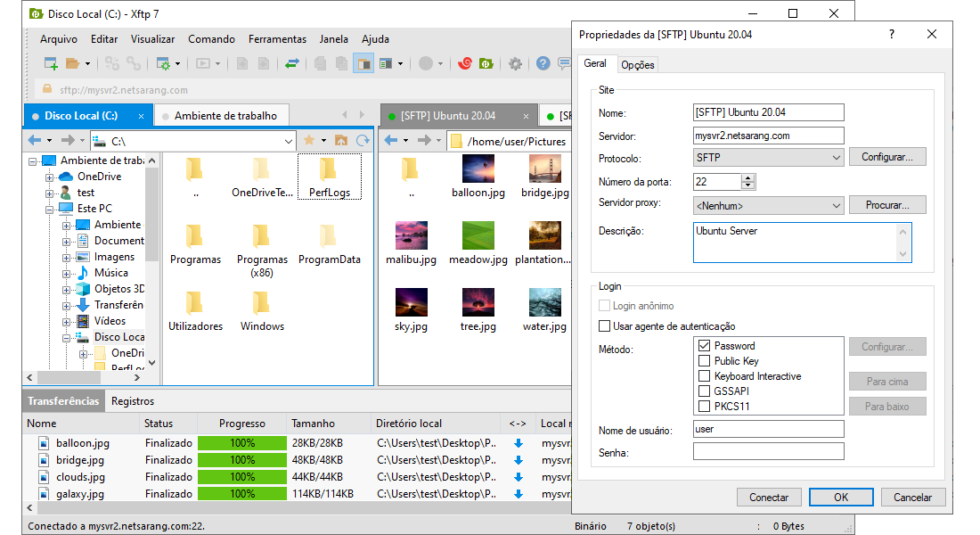The width and height of the screenshot is (980, 535).
Task: Select the malibu.jpg image thumbnail
Action: 412,235
